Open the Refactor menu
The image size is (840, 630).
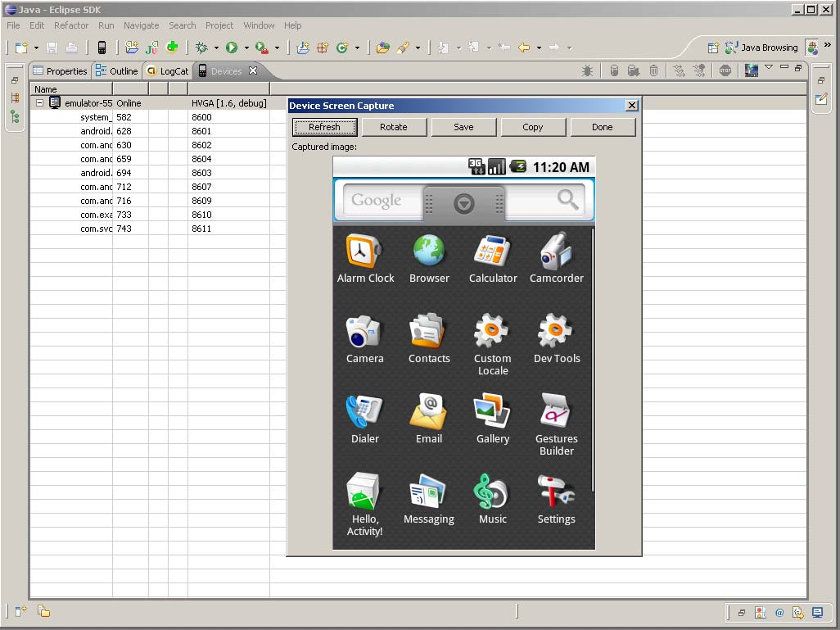(71, 25)
